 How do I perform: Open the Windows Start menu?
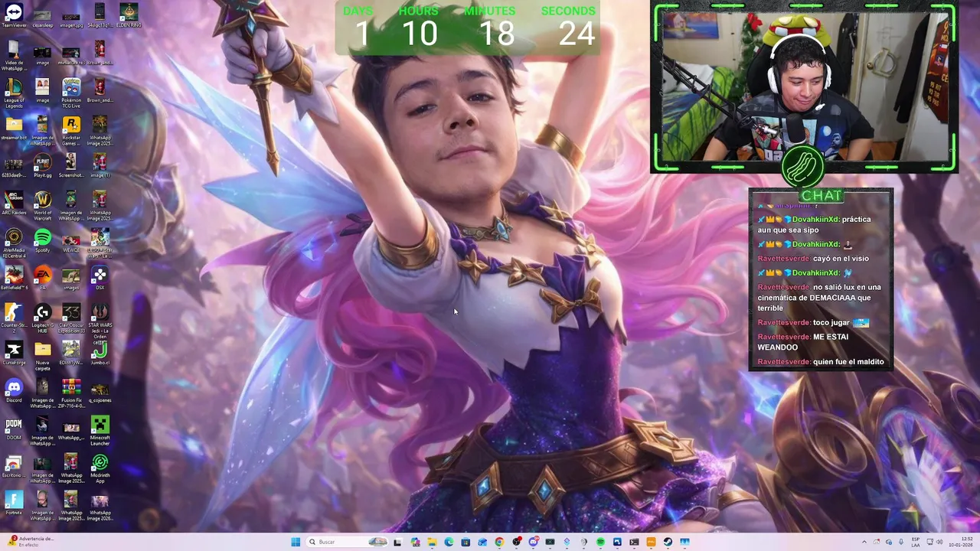click(x=296, y=542)
